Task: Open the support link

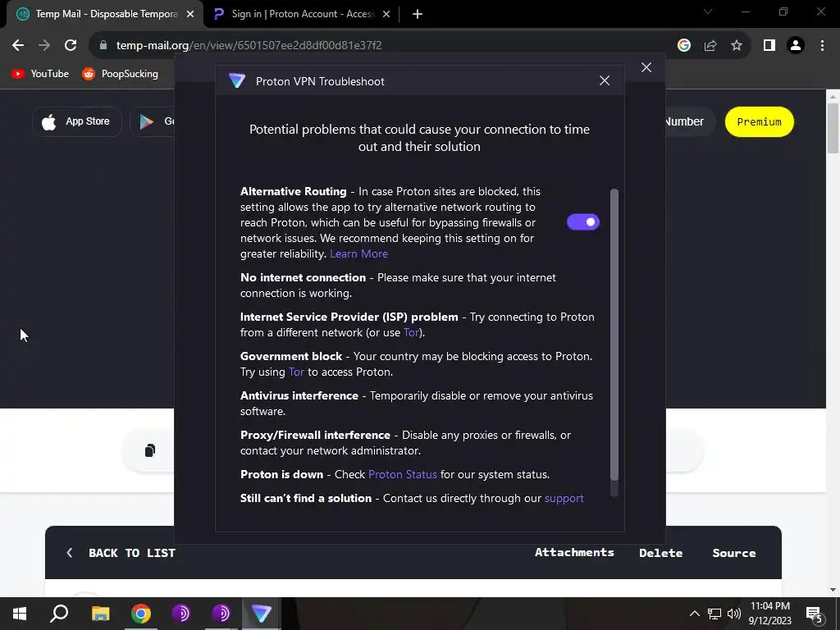Action: click(564, 498)
